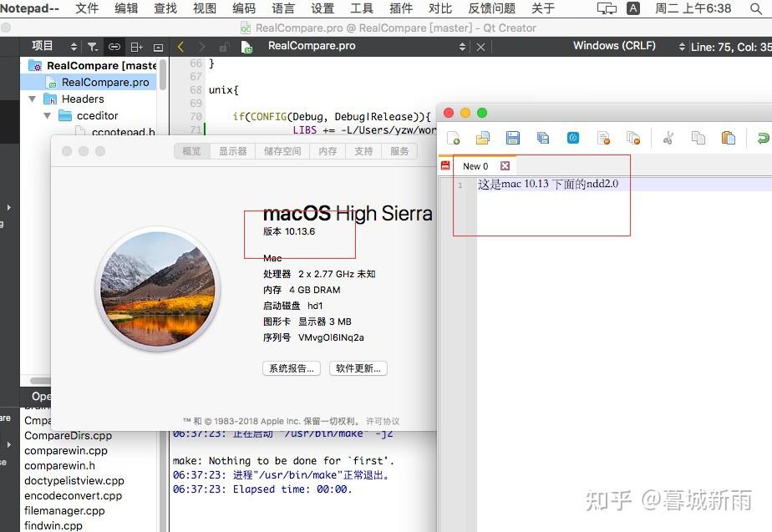Cut text using the scissors toolbar icon
772x532 pixels.
[668, 137]
